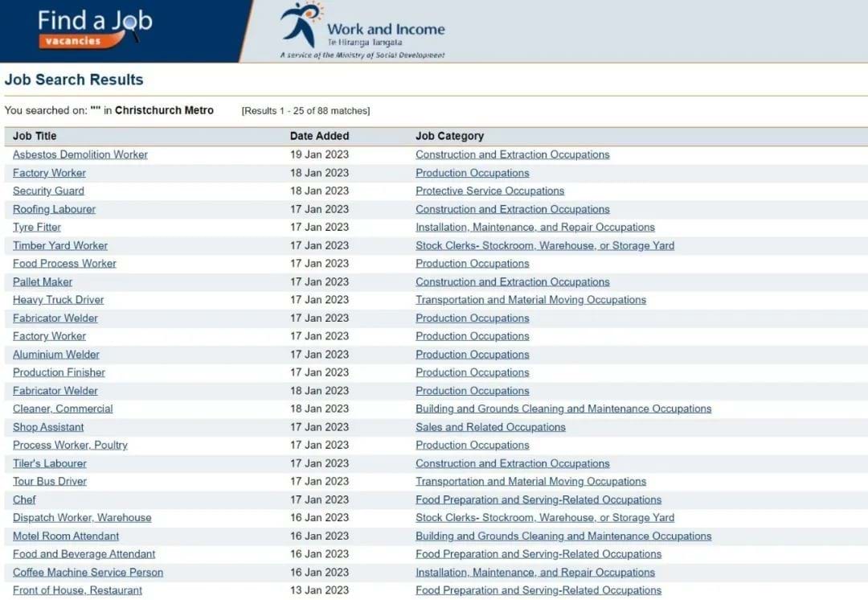Open the Security Guard job listing

tap(49, 191)
